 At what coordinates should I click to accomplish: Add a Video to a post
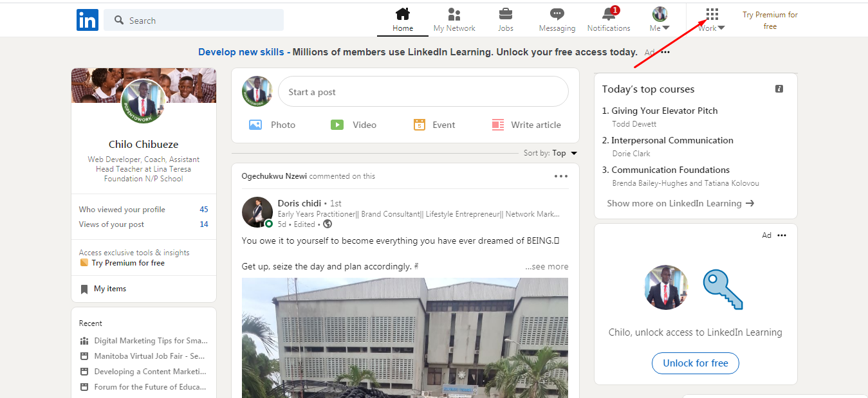353,125
